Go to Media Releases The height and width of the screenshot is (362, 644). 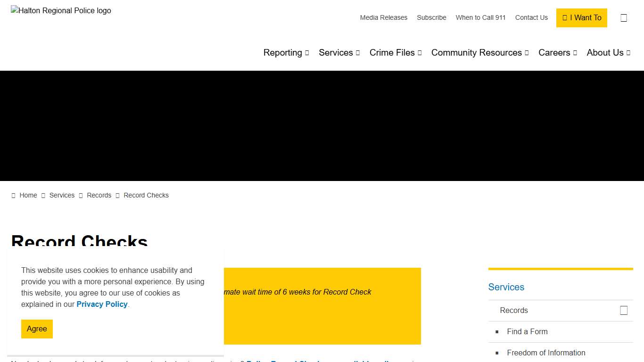(383, 18)
